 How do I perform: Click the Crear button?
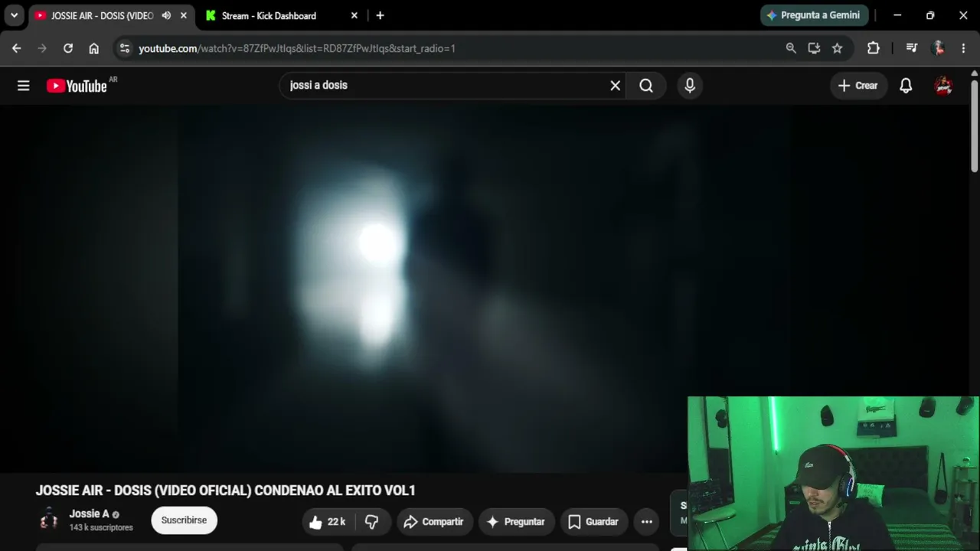[x=858, y=86]
